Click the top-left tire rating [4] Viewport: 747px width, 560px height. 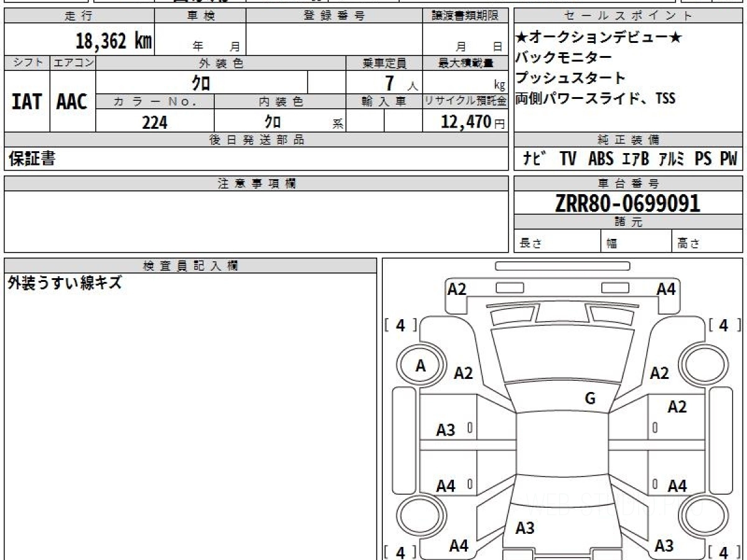pyautogui.click(x=400, y=325)
